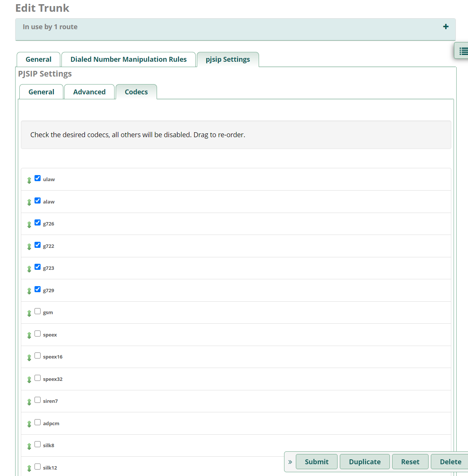Click the reorder arrow icon beside ulaw
The width and height of the screenshot is (468, 476).
coord(29,180)
